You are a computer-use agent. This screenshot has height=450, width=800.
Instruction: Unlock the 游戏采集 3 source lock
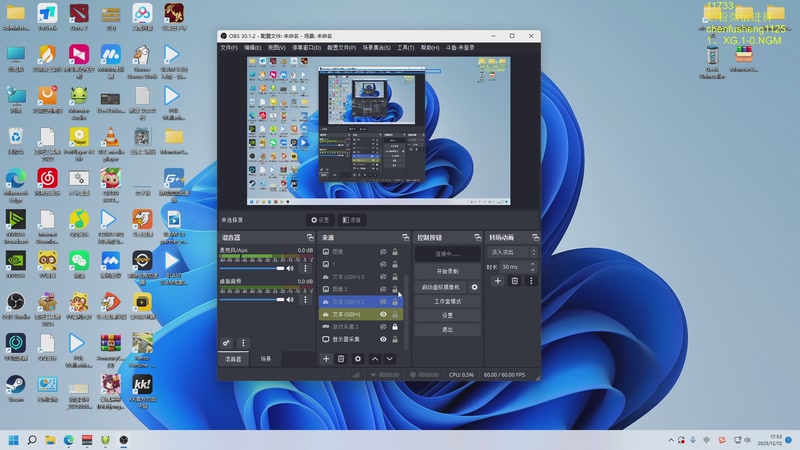(396, 327)
